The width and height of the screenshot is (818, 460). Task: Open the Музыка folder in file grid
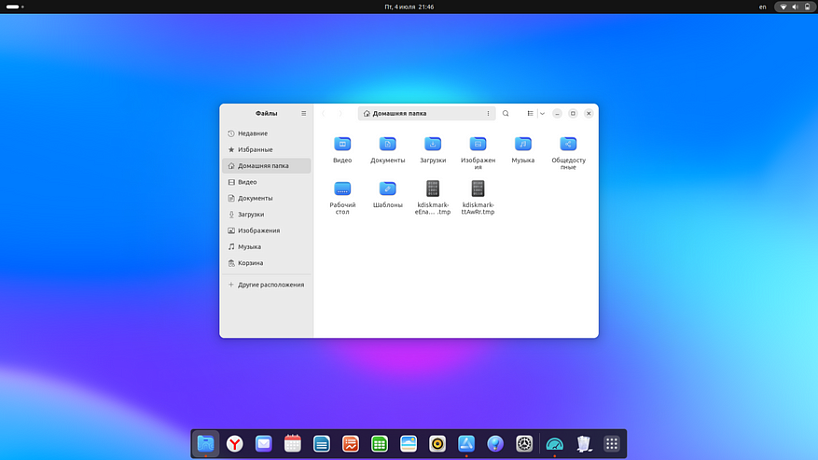[x=523, y=144]
